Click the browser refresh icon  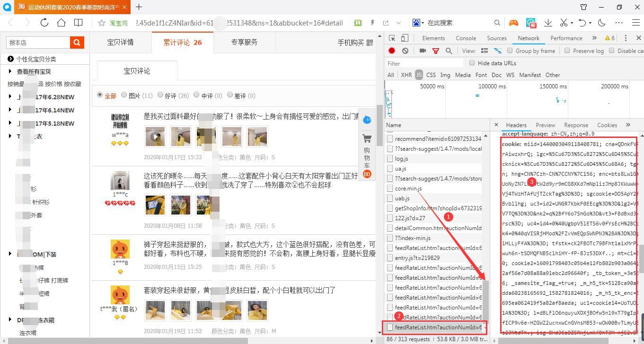click(x=44, y=23)
